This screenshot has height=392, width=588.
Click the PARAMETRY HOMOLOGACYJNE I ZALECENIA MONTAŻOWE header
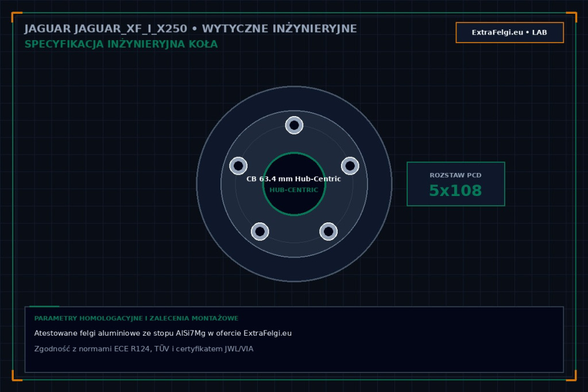tap(136, 318)
